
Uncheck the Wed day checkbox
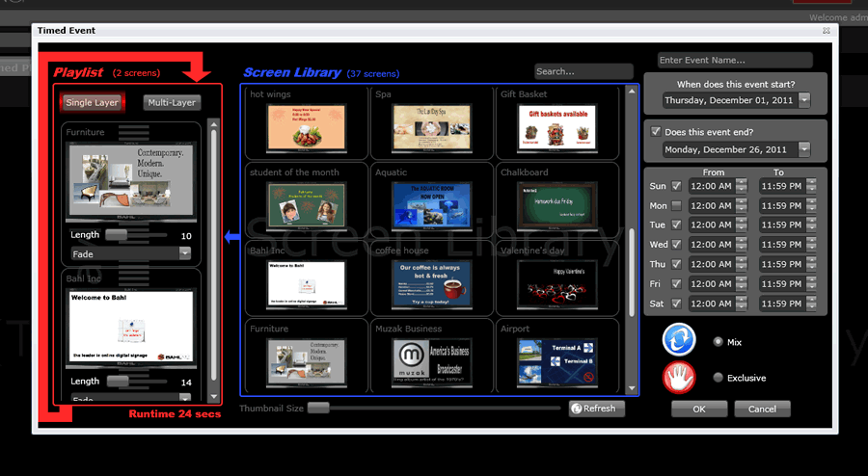coord(676,245)
